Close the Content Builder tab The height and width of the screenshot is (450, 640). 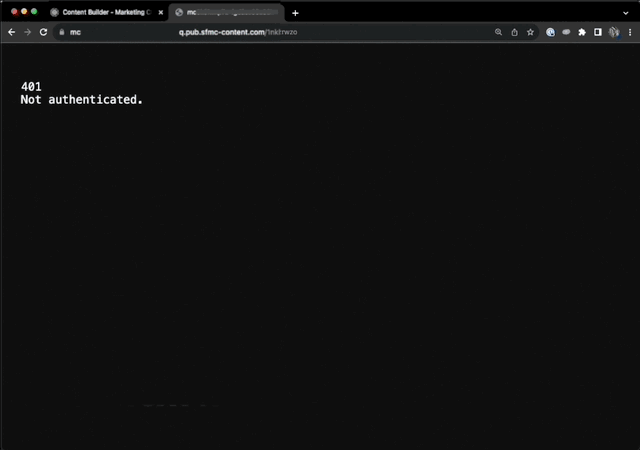click(x=161, y=13)
